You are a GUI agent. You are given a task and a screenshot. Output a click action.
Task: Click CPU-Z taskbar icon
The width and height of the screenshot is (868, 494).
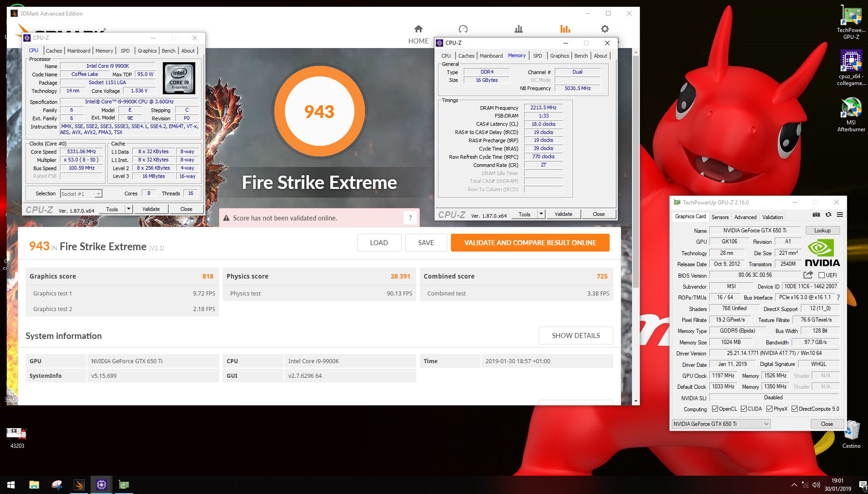pyautogui.click(x=102, y=485)
